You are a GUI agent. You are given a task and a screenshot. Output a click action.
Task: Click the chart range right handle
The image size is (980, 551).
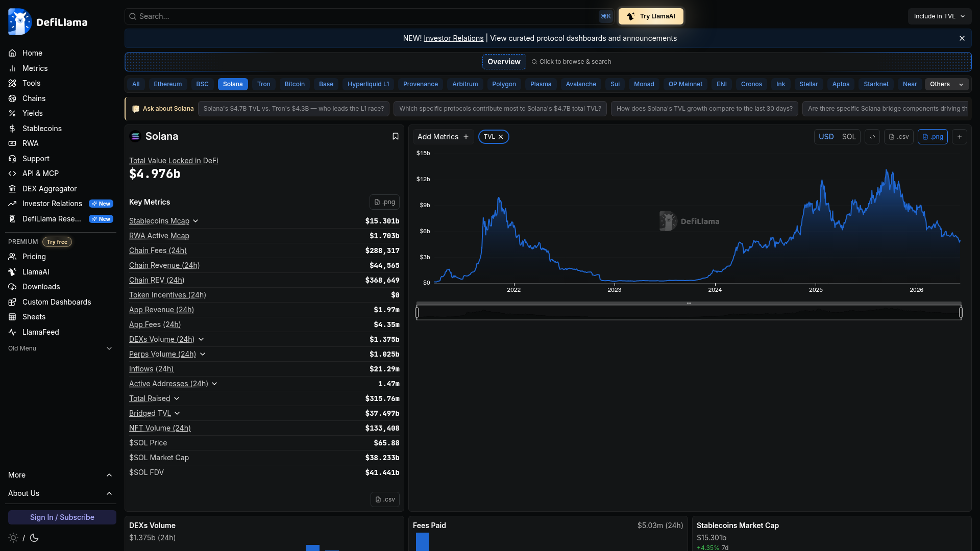coord(961,312)
